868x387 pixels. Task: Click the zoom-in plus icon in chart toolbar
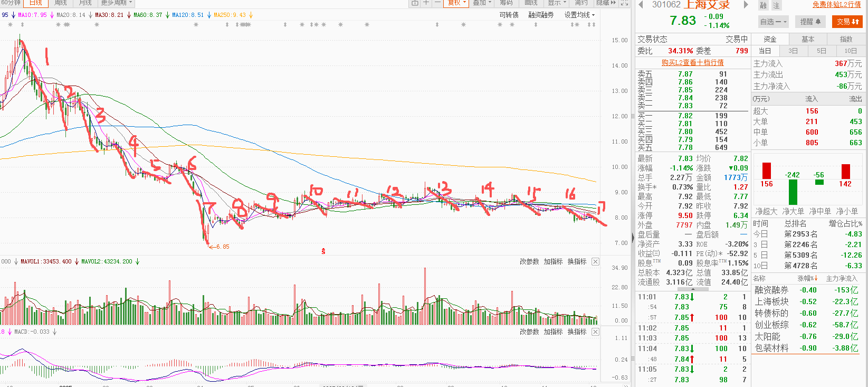[x=426, y=3]
